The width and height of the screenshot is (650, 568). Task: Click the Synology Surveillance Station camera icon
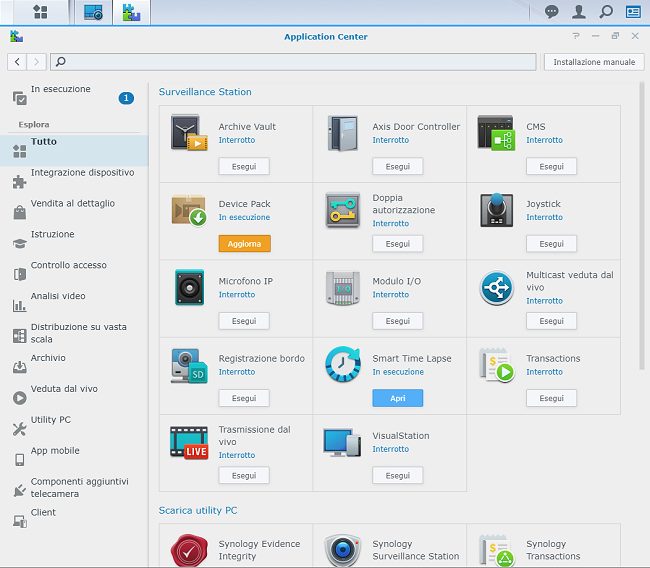tap(342, 551)
